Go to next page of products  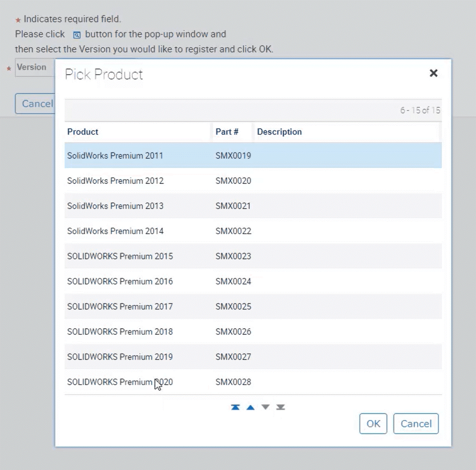(x=265, y=407)
